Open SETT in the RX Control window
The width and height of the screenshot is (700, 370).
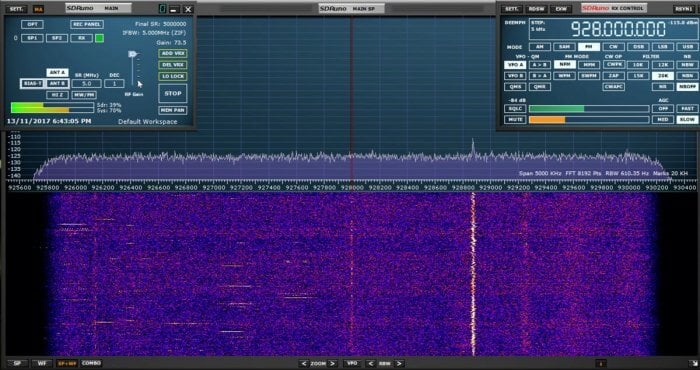511,9
